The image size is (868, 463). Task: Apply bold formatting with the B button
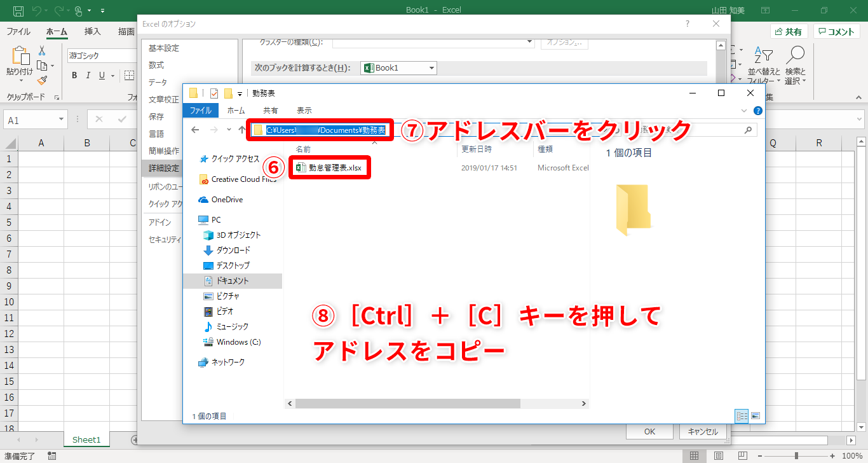74,76
